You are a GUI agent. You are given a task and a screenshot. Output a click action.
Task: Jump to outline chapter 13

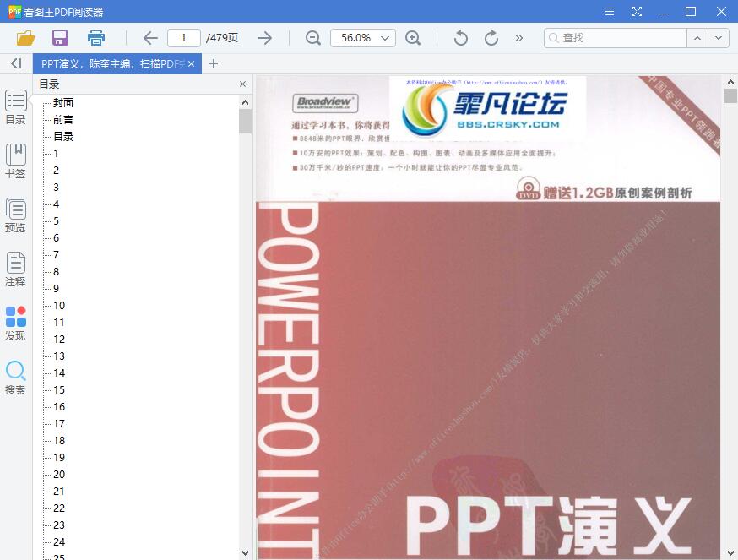pos(59,356)
